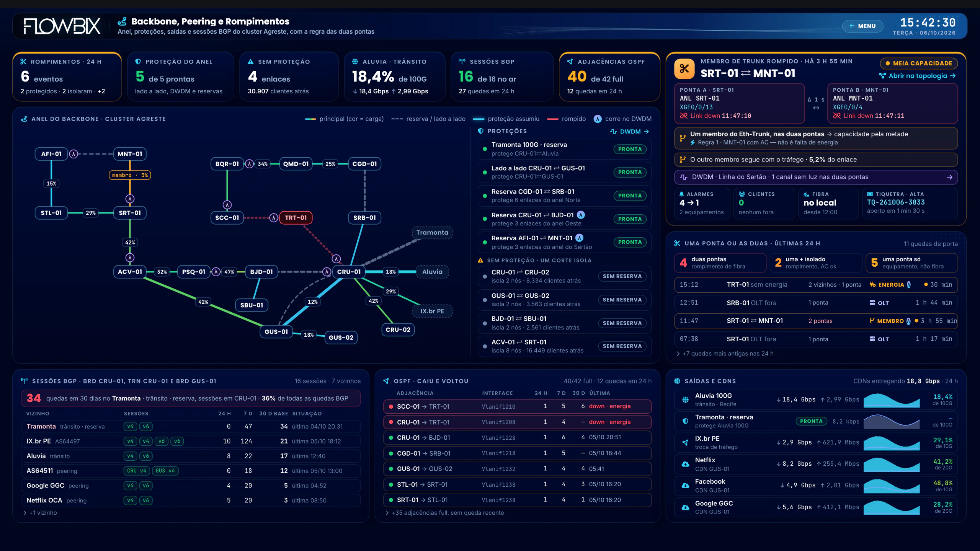Open DWDM Linha do Sertão banner

816,177
